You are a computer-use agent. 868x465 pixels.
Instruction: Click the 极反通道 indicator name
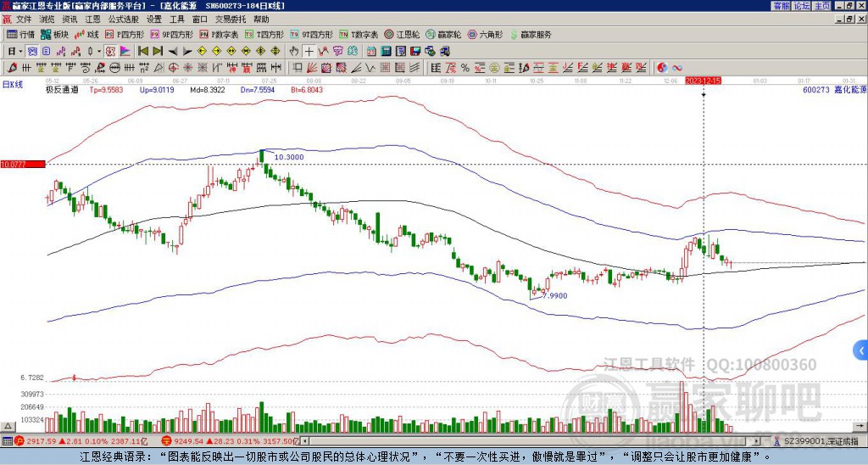61,90
